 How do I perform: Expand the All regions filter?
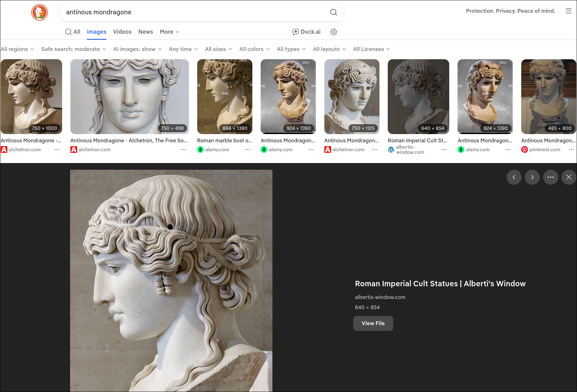17,49
